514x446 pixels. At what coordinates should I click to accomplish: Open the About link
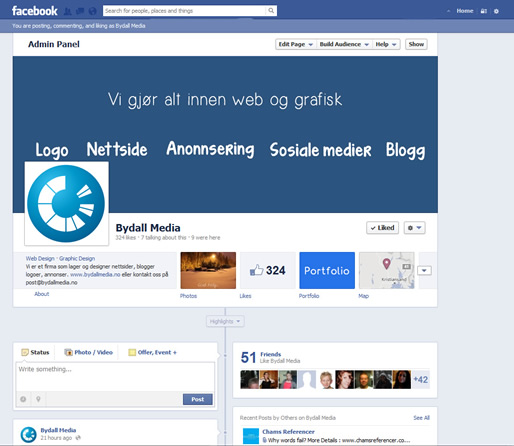click(x=42, y=294)
